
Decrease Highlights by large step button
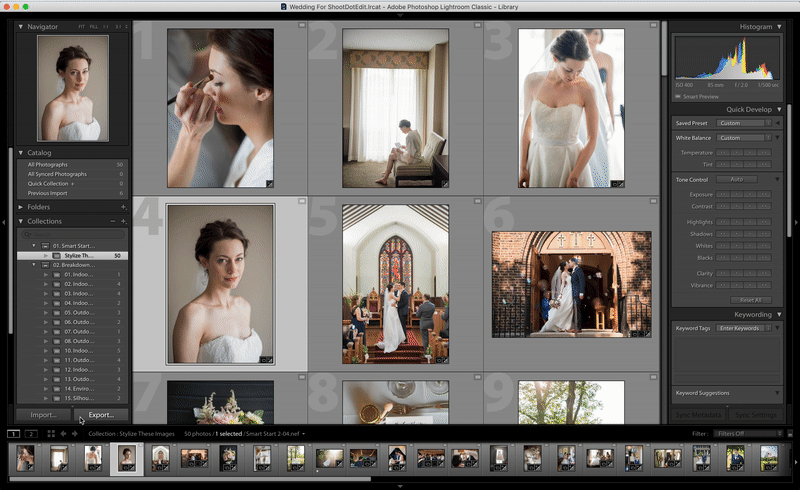tap(722, 222)
